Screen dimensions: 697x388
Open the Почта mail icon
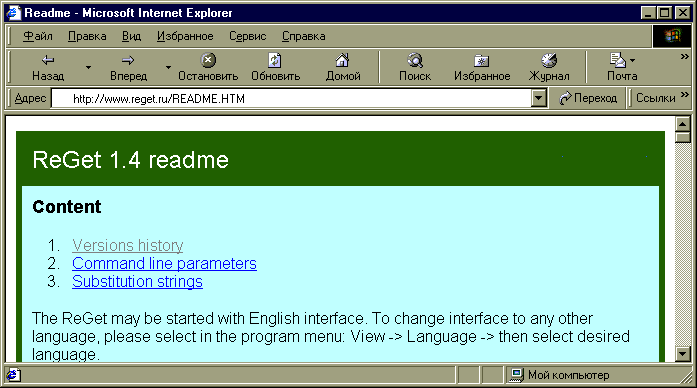617,60
